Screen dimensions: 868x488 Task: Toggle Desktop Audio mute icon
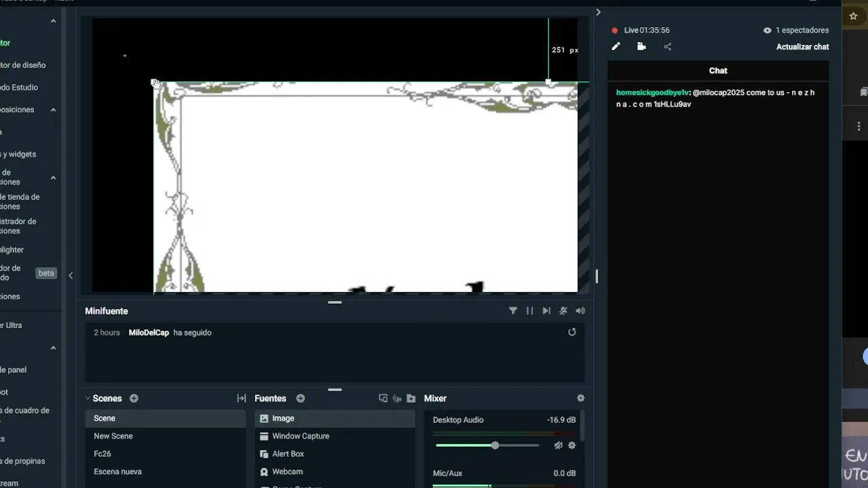tap(558, 445)
